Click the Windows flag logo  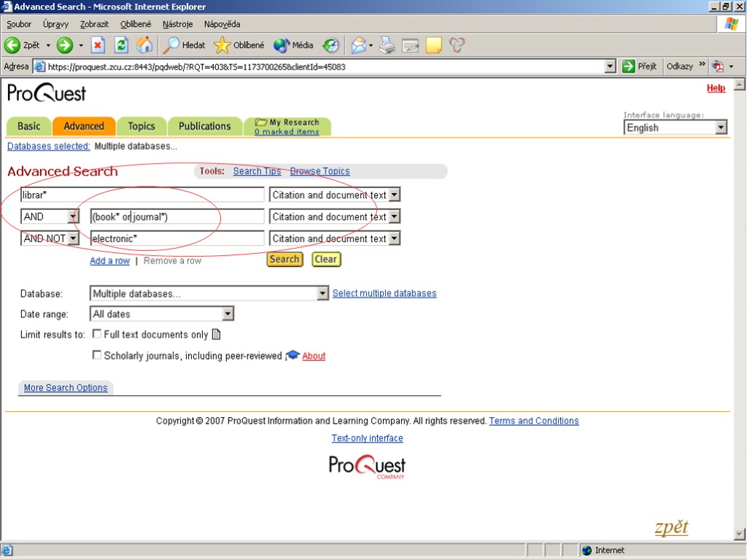point(731,24)
